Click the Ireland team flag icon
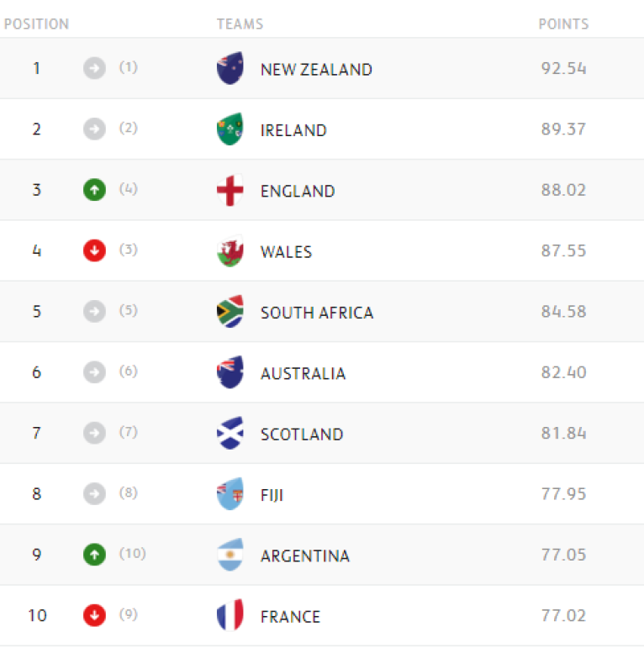Screen dimensions: 644x653 click(230, 129)
